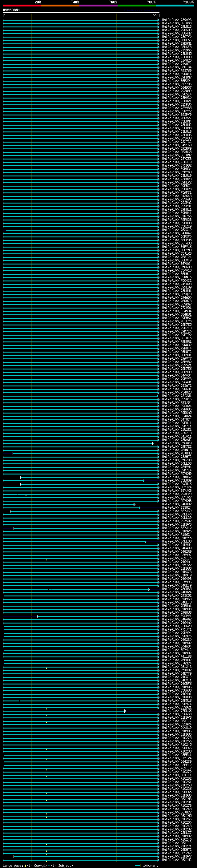Select sequence UniRef100_P18624
The height and width of the screenshot is (868, 197).
(177, 535)
